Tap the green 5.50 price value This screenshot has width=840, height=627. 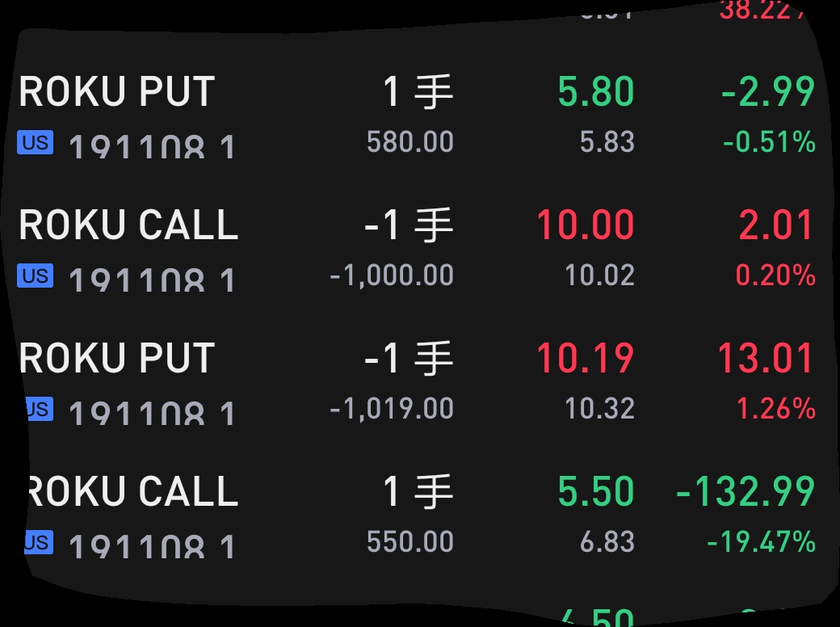(x=596, y=491)
